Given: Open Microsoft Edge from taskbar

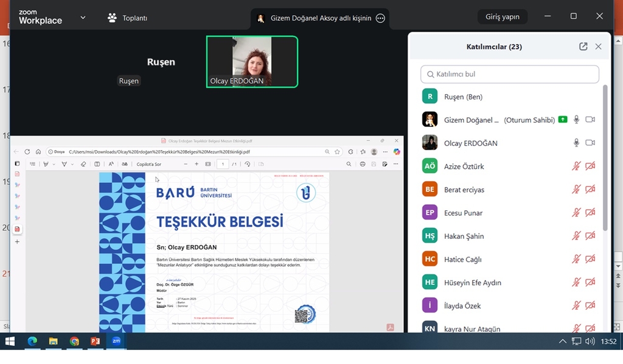Looking at the screenshot, I should 32,342.
